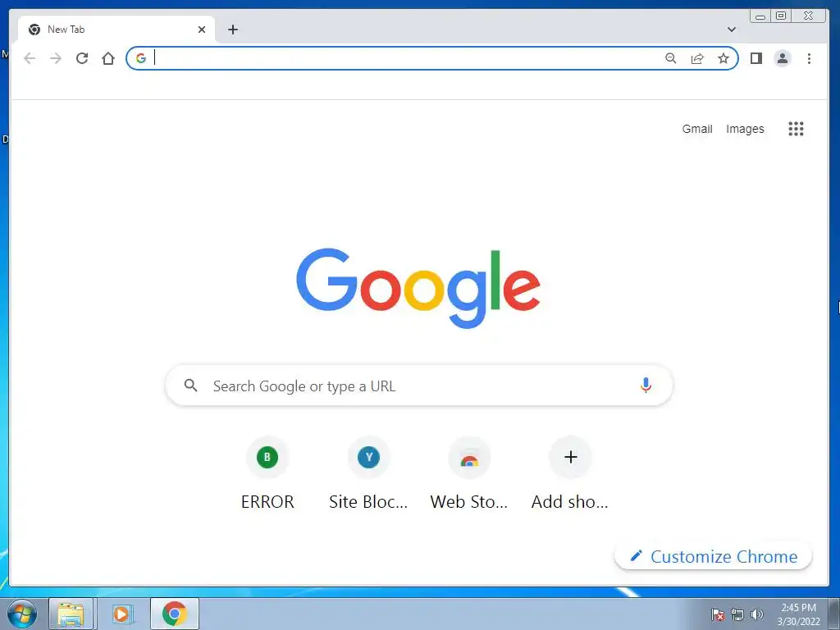Click the Google G icon in address bar

(141, 58)
